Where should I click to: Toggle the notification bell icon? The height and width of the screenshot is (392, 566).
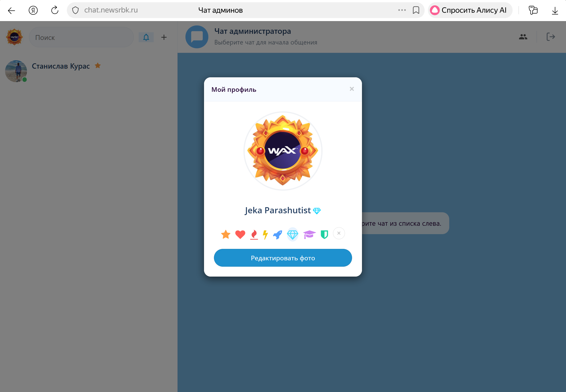tap(146, 37)
